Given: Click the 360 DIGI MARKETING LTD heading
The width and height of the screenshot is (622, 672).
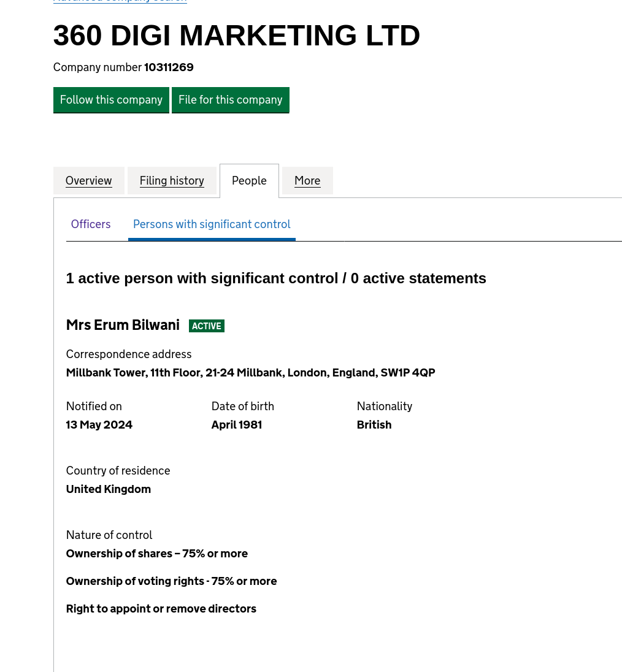Looking at the screenshot, I should tap(236, 36).
